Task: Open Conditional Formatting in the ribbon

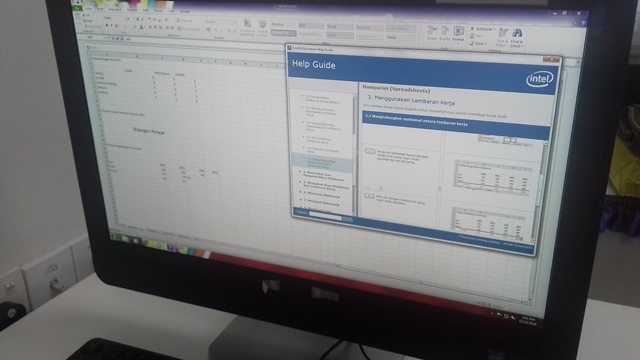Action: pos(247,27)
